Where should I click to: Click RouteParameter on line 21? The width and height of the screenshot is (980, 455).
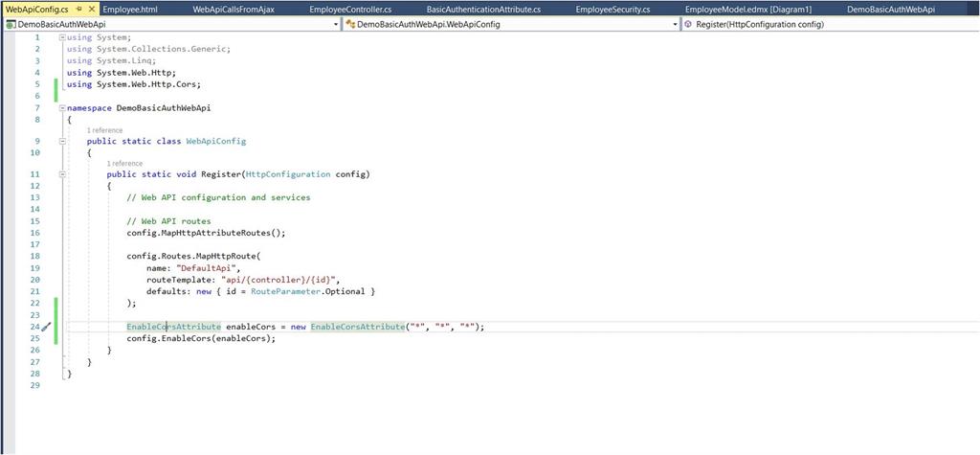pyautogui.click(x=283, y=291)
